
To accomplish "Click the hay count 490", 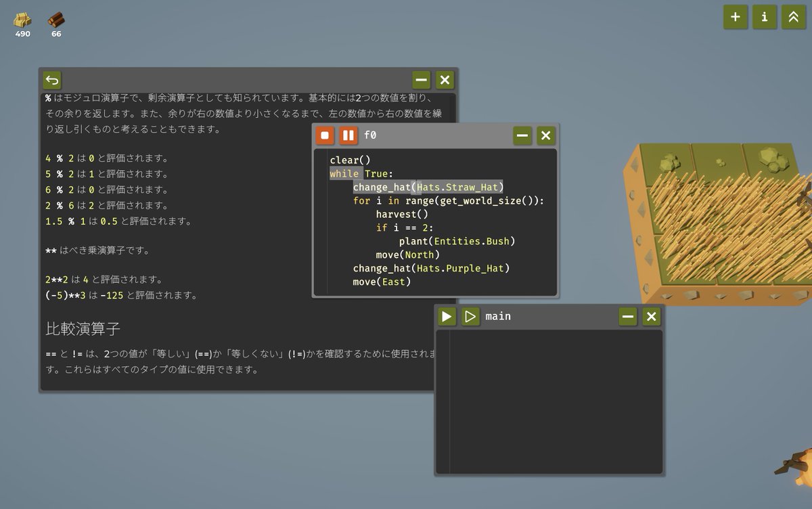I will [22, 34].
